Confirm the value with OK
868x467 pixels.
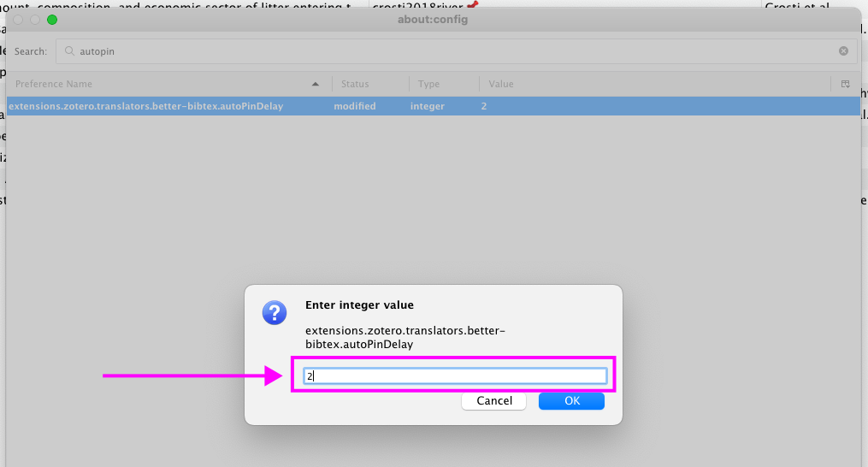[571, 400]
